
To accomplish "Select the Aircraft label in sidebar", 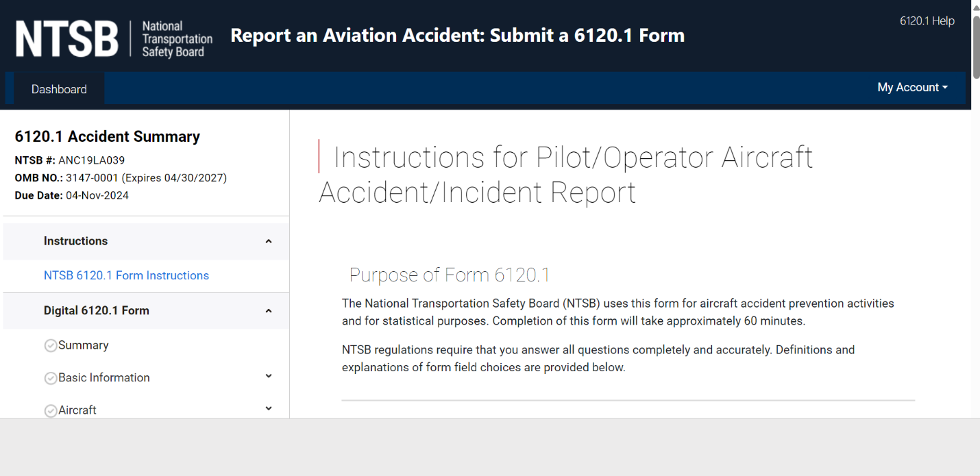I will [77, 410].
